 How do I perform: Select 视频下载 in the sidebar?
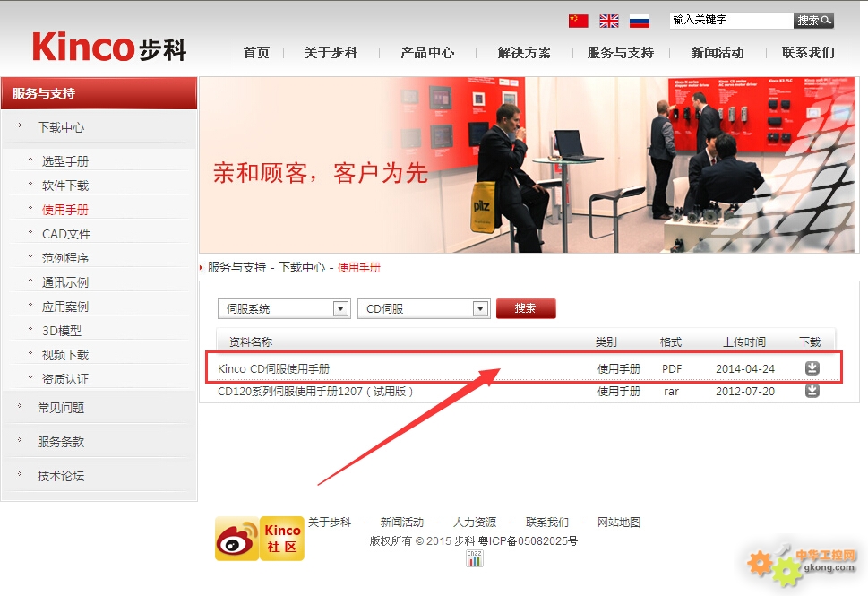[x=65, y=355]
